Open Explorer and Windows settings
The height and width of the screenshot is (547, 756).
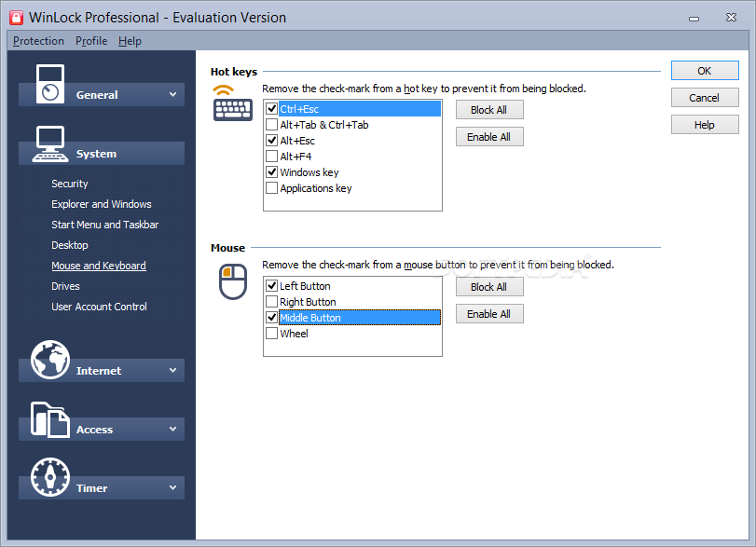point(102,204)
